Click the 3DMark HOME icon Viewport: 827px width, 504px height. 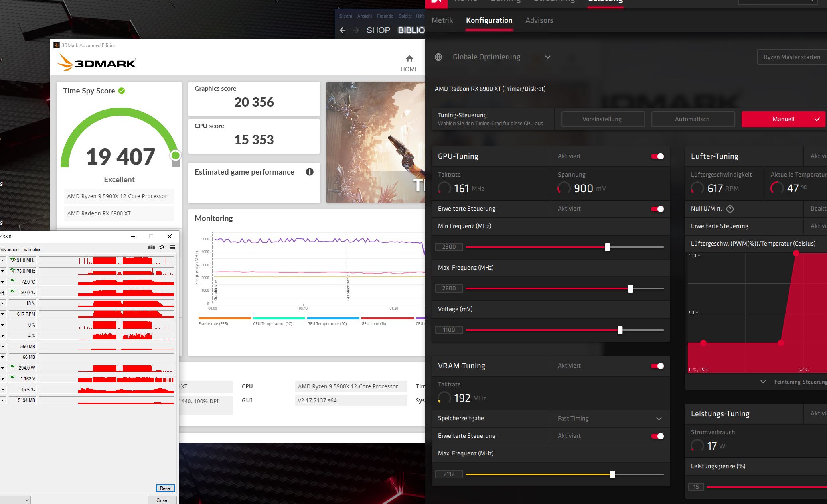tap(409, 59)
